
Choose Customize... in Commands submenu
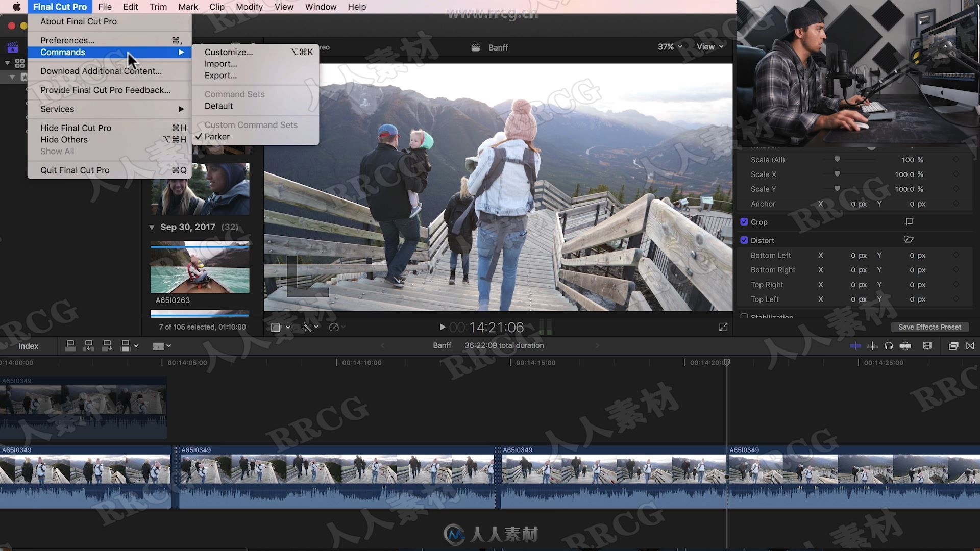click(256, 52)
